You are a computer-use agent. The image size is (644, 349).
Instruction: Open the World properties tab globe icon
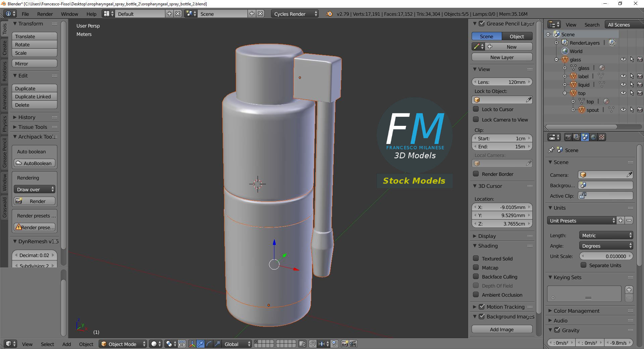[x=593, y=137]
